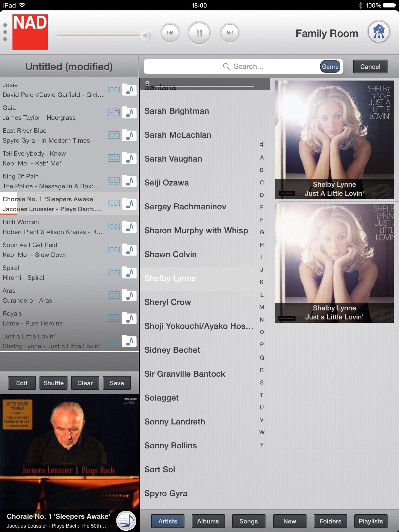Toggle the Genre search filter
This screenshot has height=532, width=399.
(x=330, y=67)
